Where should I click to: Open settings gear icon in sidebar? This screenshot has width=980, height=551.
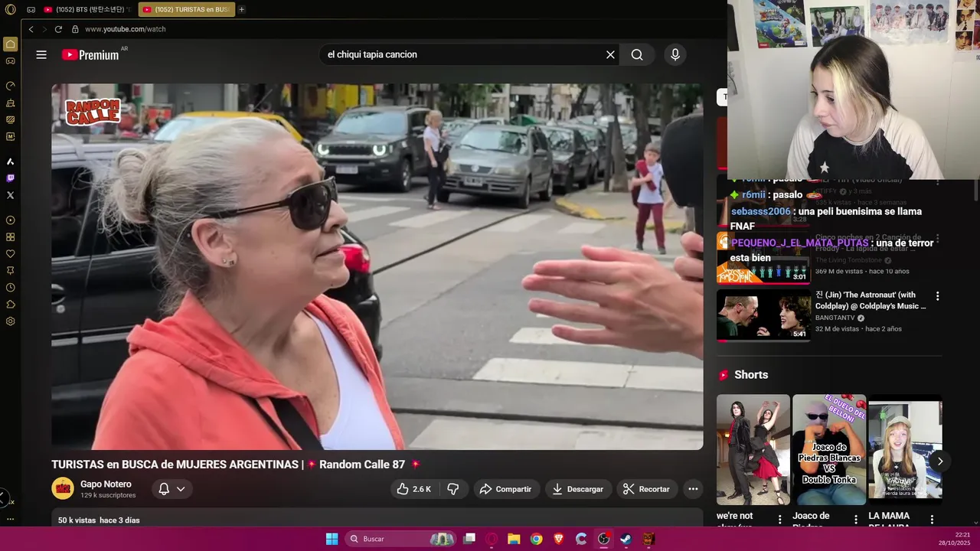click(10, 321)
